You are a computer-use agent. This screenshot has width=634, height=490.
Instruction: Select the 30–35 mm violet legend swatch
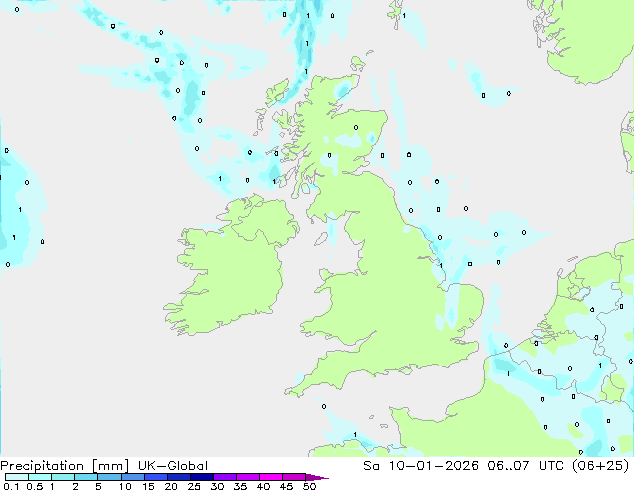click(x=225, y=477)
